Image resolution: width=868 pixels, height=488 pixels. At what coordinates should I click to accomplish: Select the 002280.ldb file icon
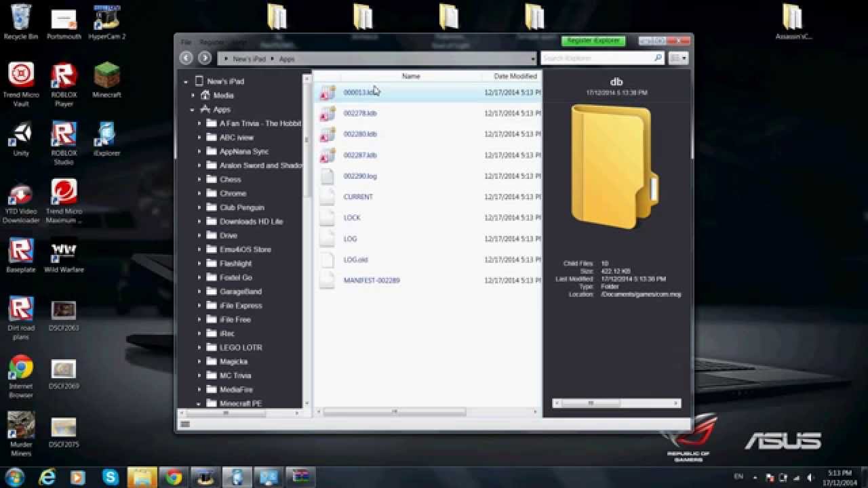[x=328, y=135]
